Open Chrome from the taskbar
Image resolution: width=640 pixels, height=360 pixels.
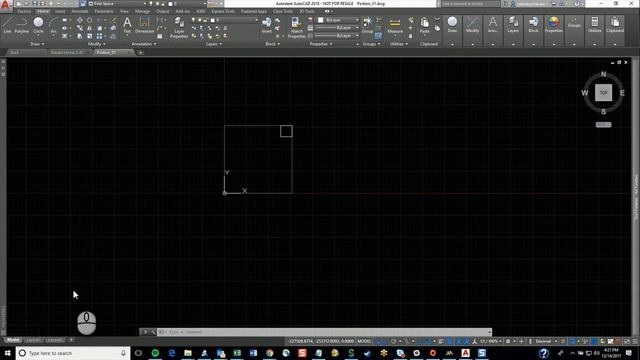(269, 353)
